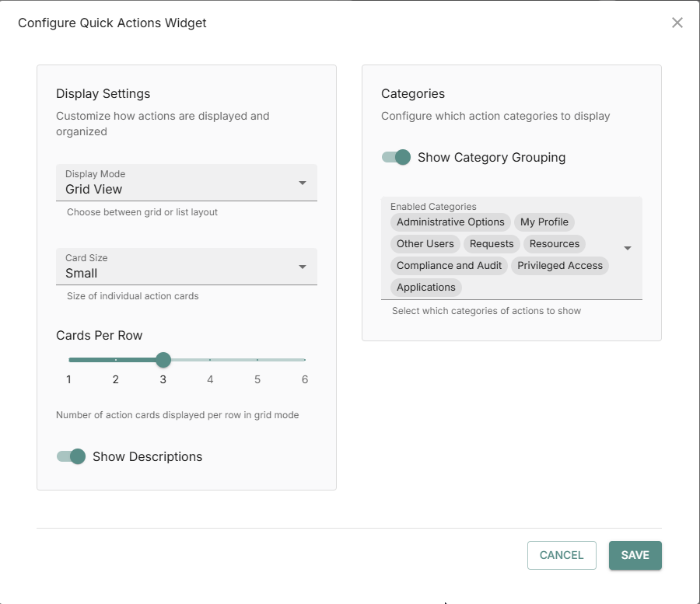The height and width of the screenshot is (604, 700).
Task: Click the Privileged Access category chip
Action: (x=559, y=265)
